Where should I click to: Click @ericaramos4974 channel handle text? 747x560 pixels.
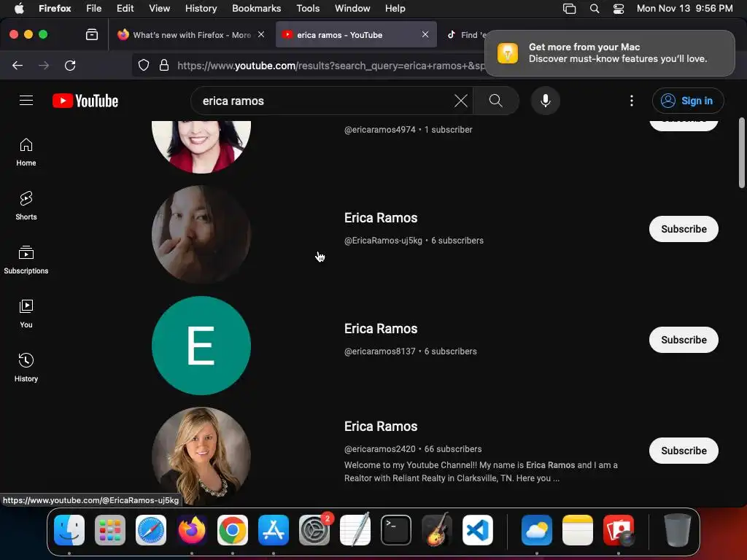379,130
